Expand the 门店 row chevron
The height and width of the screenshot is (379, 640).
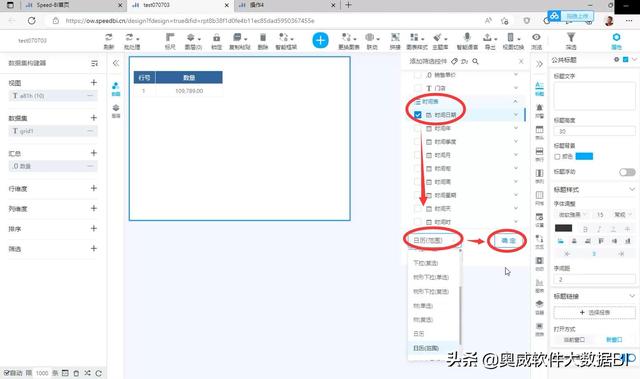[516, 88]
